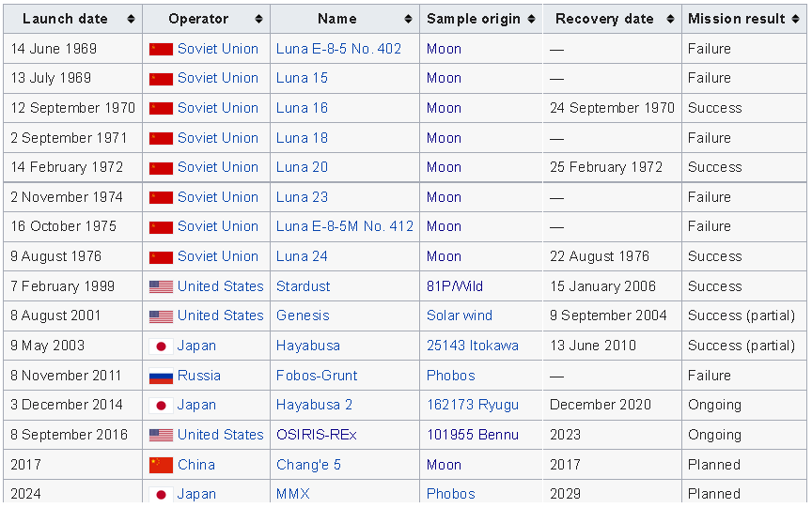Sort table by Operator column arrows
This screenshot has height=508, width=812.
[x=259, y=19]
